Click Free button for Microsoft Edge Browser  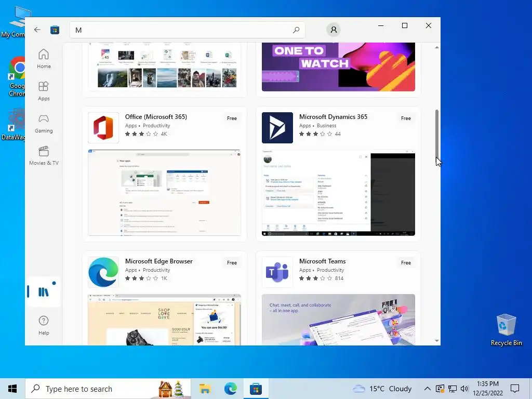232,262
